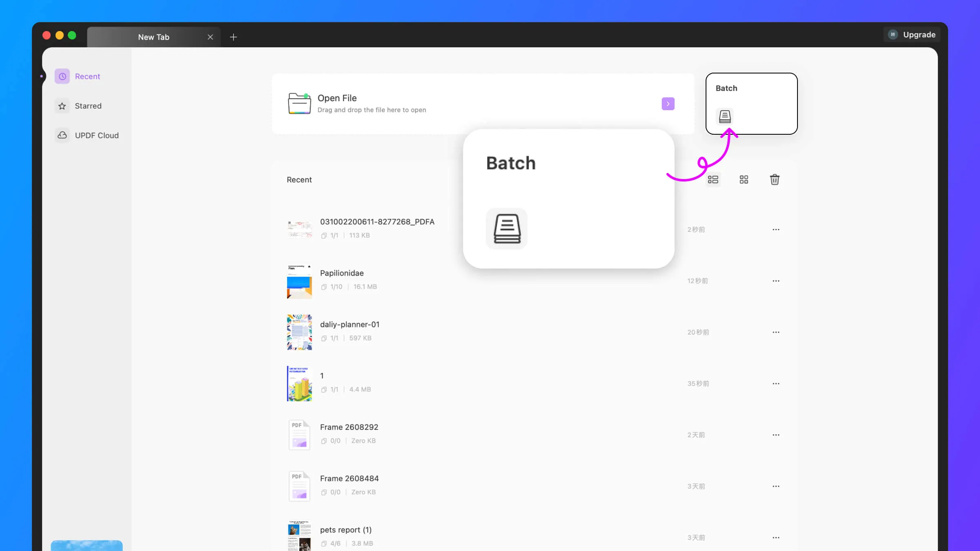Click thumbnail preview of file named 1
Viewport: 980px width, 551px height.
(x=300, y=384)
